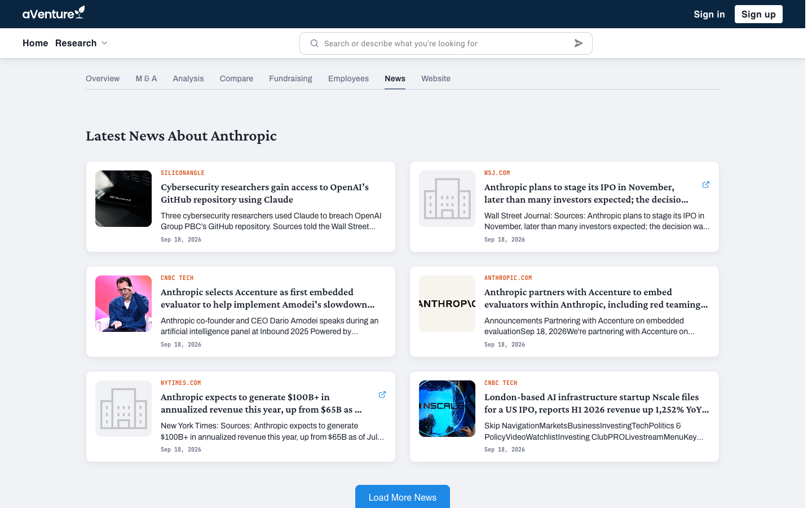Open external link icon on WSJ IPO article
Screen dimensions: 812x508
tap(706, 185)
